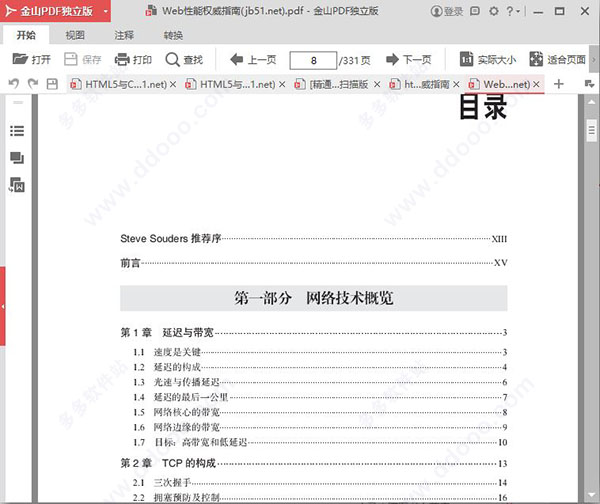Click the page number input field

313,60
